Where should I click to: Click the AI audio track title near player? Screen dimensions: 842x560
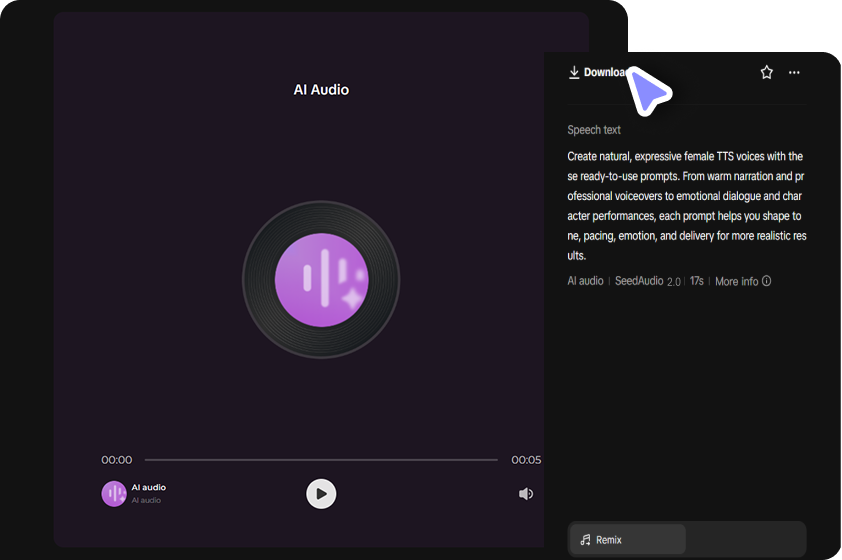point(149,488)
